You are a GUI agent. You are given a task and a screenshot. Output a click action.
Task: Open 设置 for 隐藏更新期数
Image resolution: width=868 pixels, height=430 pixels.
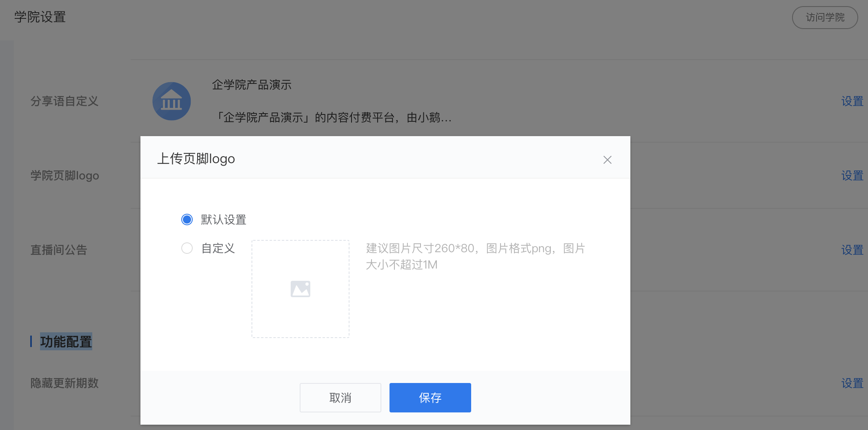pos(852,383)
